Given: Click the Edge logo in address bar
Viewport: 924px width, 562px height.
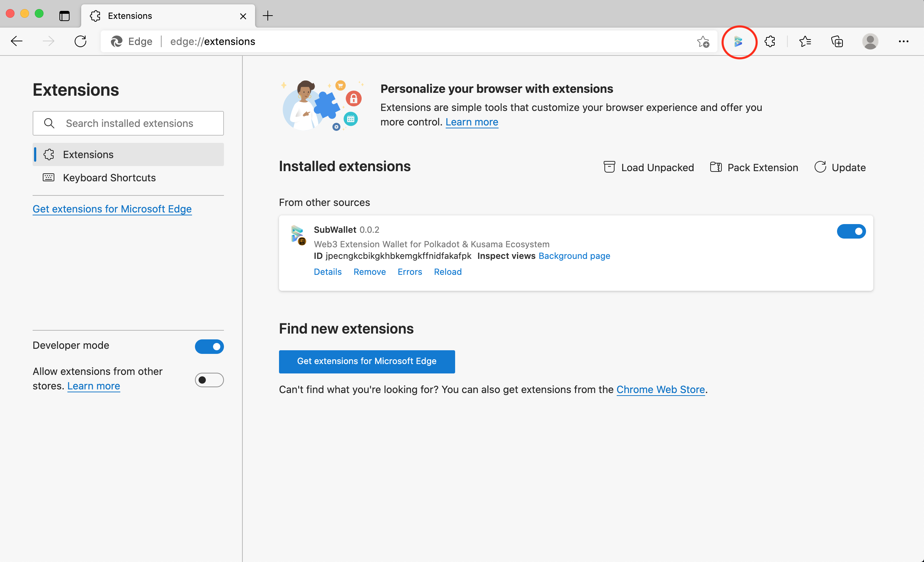Looking at the screenshot, I should click(117, 41).
